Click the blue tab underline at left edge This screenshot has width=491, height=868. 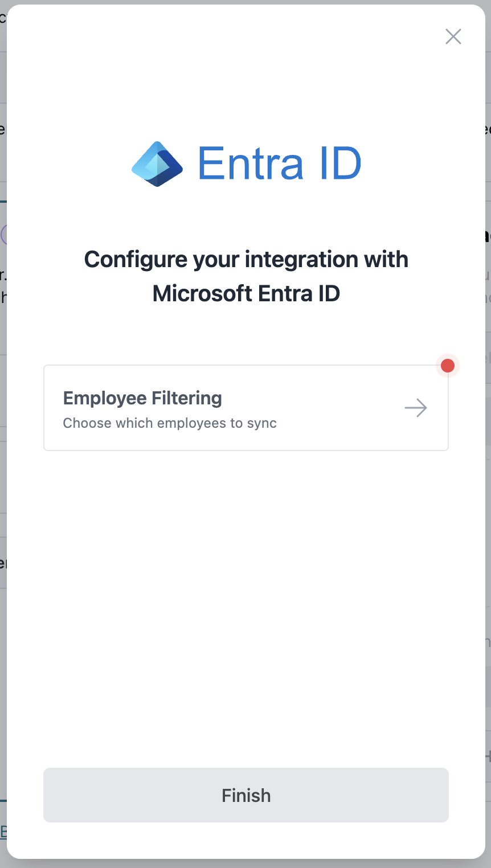(x=3, y=201)
